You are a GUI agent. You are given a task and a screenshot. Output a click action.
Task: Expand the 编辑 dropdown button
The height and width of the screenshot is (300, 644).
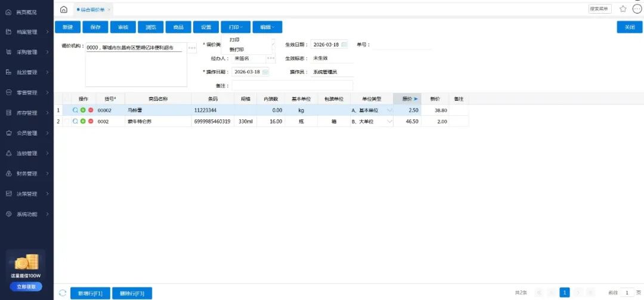tap(267, 27)
